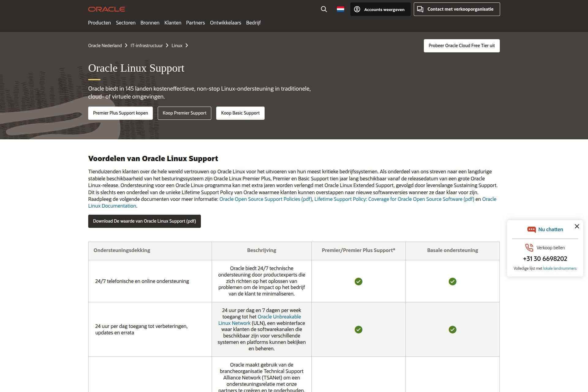The height and width of the screenshot is (392, 588).
Task: Open the Producten menu
Action: click(x=99, y=23)
